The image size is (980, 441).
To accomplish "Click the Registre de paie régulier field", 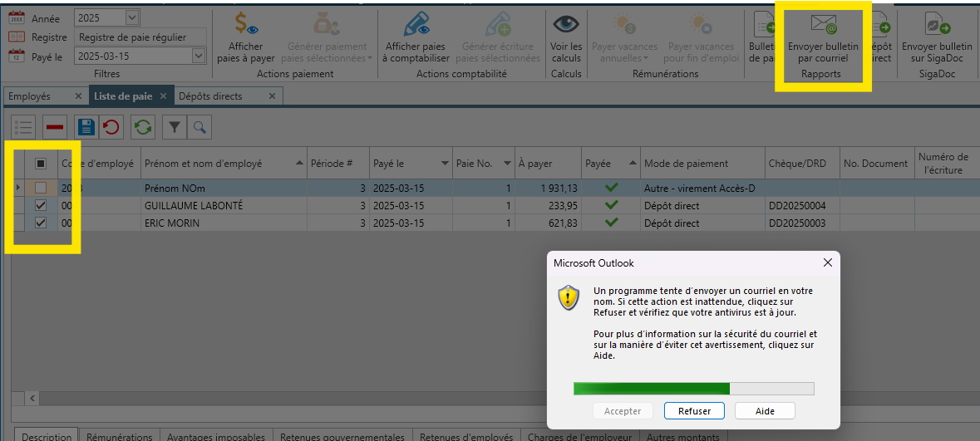I will tap(140, 37).
